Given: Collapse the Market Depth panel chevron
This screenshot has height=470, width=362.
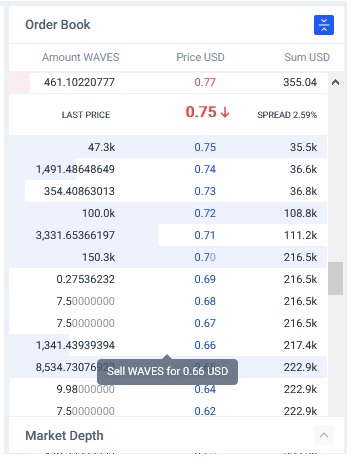Looking at the screenshot, I should [x=324, y=435].
